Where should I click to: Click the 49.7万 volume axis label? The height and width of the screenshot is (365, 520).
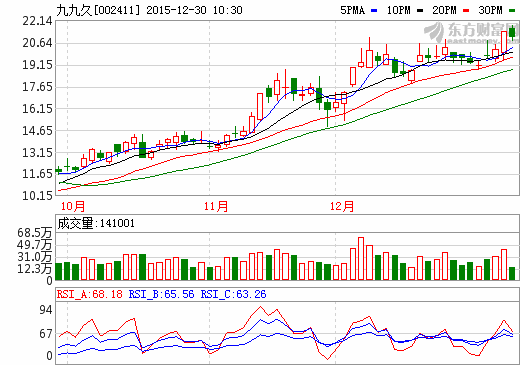(x=35, y=245)
